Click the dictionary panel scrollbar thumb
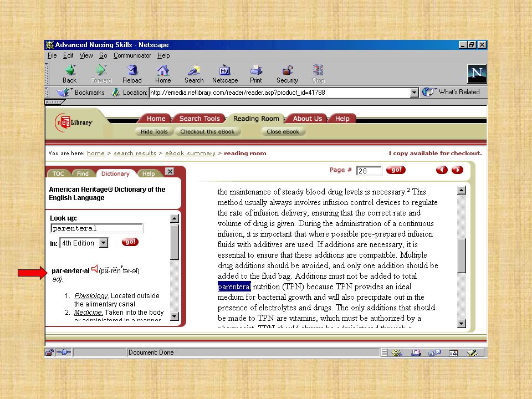 coord(175,242)
